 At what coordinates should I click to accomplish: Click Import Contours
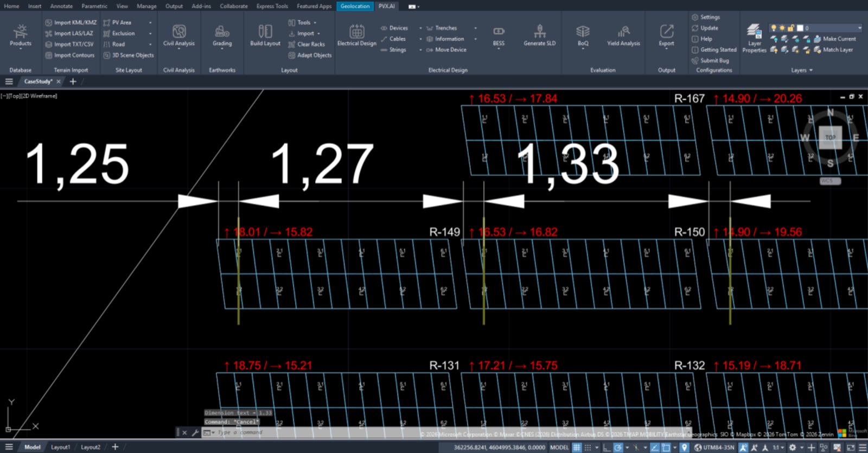(69, 55)
